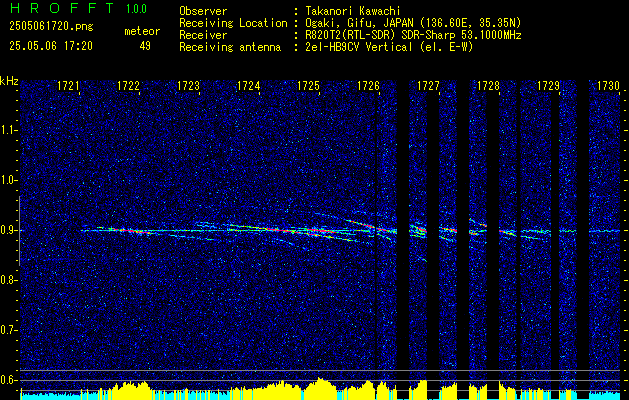Click the name Takanori Kawachi
The height and width of the screenshot is (400, 629).
click(x=353, y=11)
